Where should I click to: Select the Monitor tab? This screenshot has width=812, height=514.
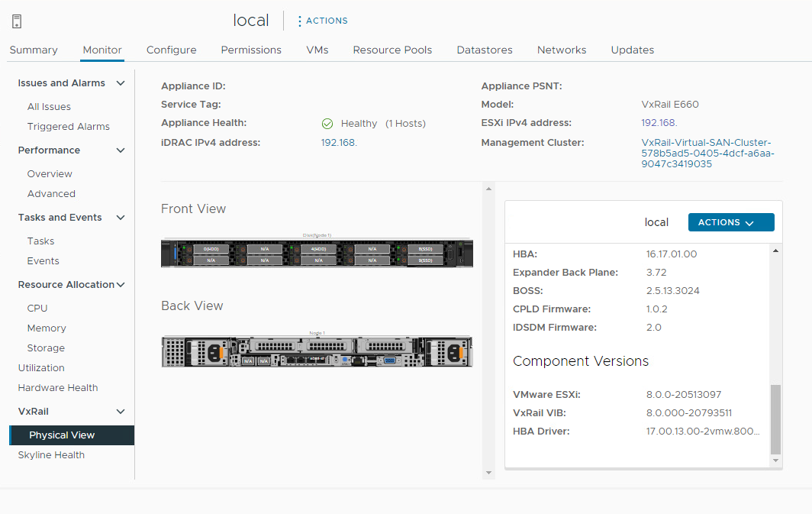[102, 50]
